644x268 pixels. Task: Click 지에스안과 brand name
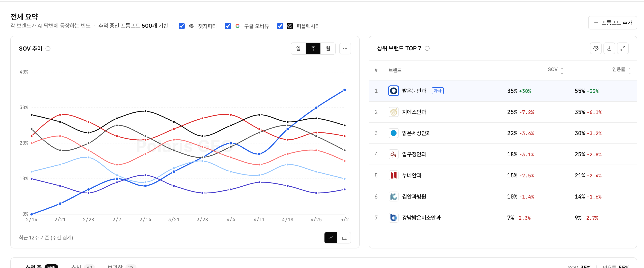pos(414,112)
